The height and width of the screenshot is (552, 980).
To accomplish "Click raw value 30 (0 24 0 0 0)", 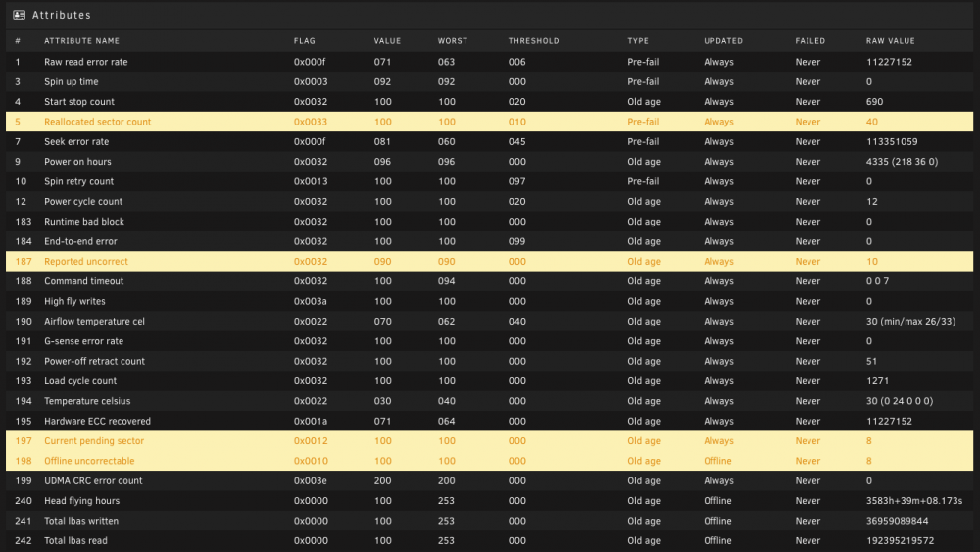I will tap(900, 401).
